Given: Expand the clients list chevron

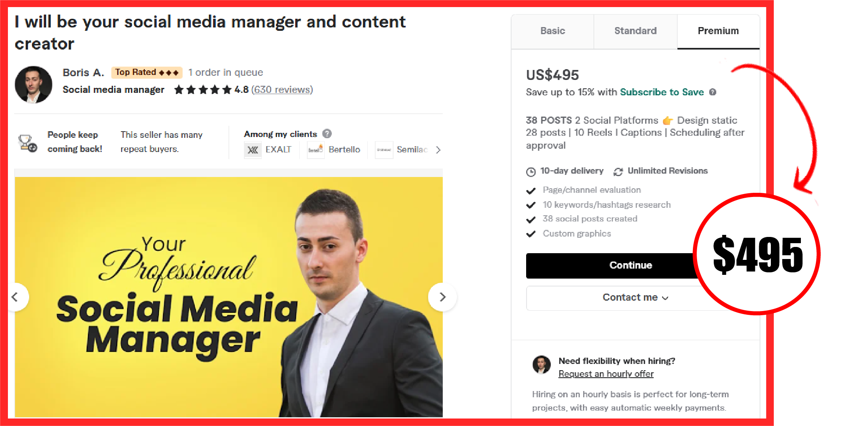Looking at the screenshot, I should pyautogui.click(x=438, y=150).
